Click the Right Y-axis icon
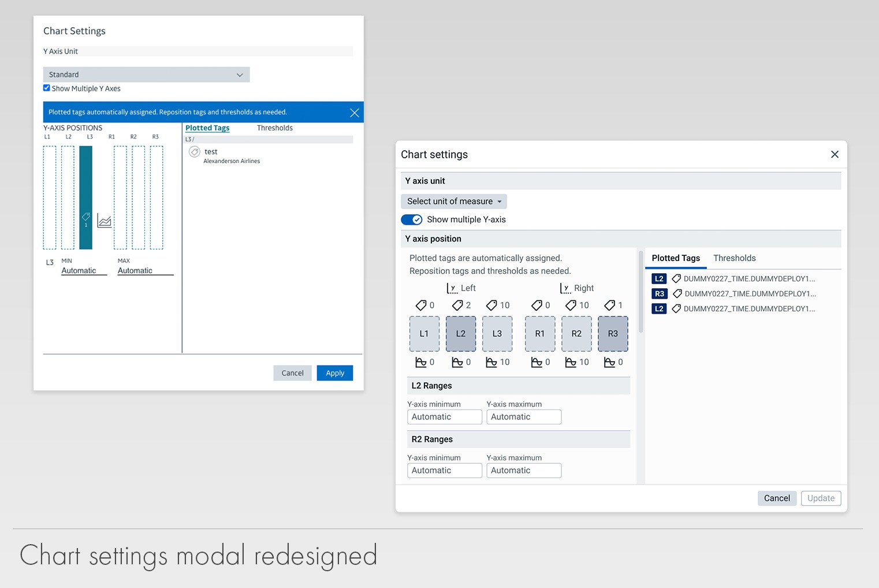Viewport: 879px width, 588px height. tap(565, 288)
